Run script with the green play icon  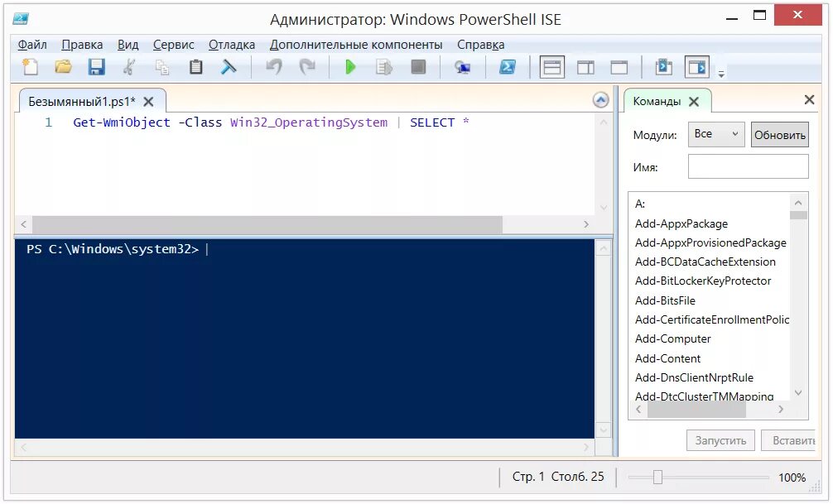[350, 67]
